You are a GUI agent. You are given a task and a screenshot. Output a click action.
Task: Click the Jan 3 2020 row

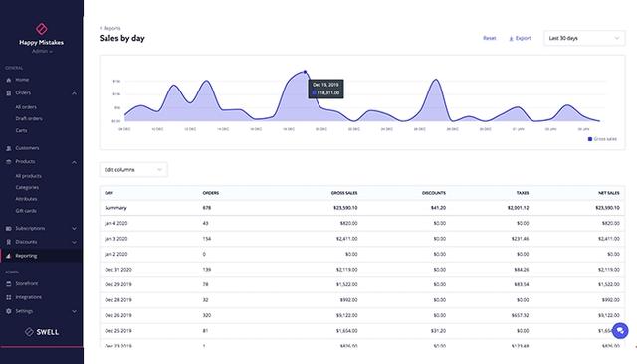click(x=362, y=239)
